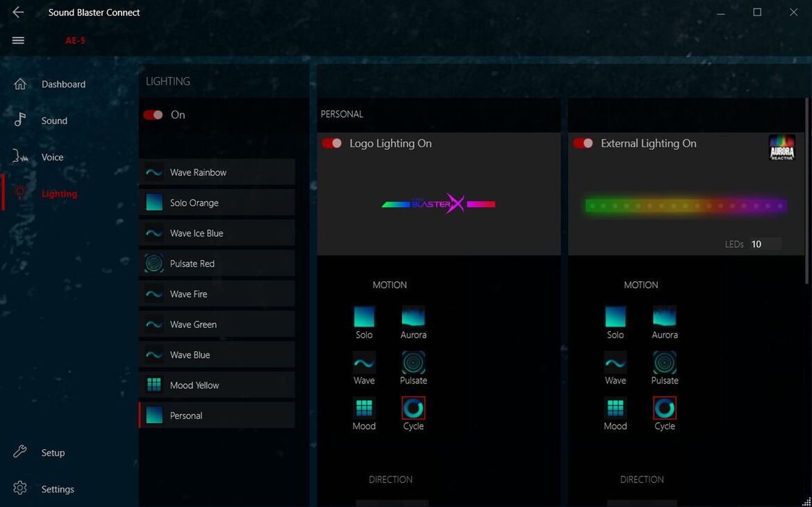Click the Sound music note icon
The width and height of the screenshot is (812, 507).
point(19,119)
